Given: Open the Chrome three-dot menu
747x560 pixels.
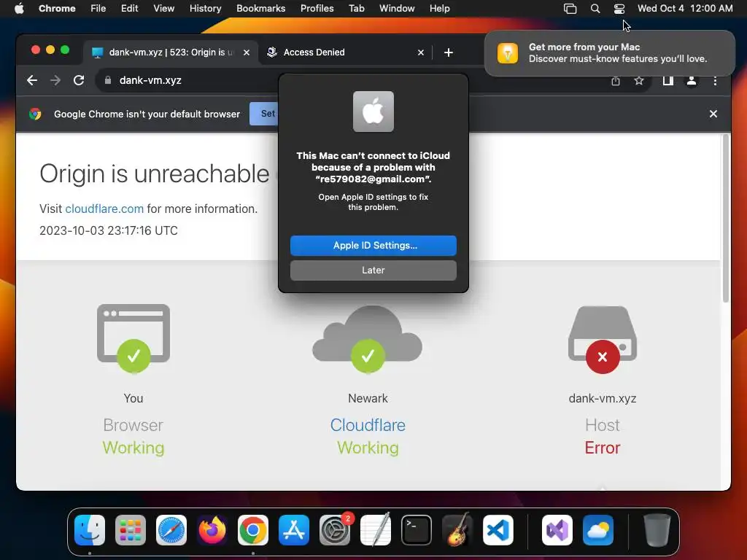Looking at the screenshot, I should tap(715, 81).
